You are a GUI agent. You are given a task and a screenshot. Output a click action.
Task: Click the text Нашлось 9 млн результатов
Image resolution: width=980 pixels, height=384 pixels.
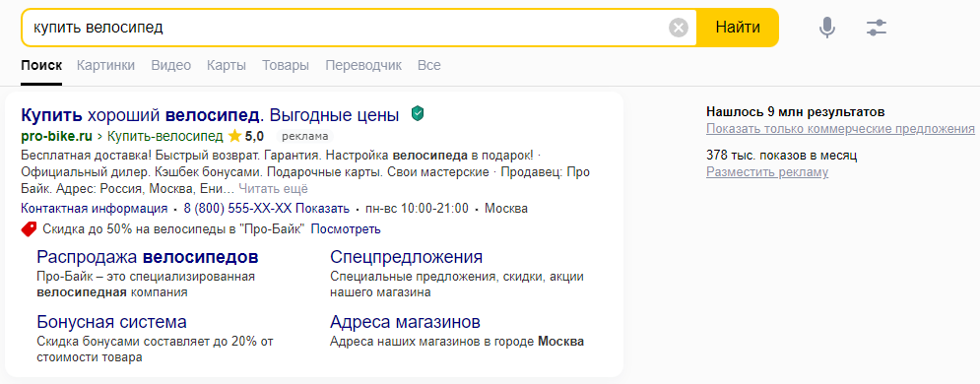(796, 112)
